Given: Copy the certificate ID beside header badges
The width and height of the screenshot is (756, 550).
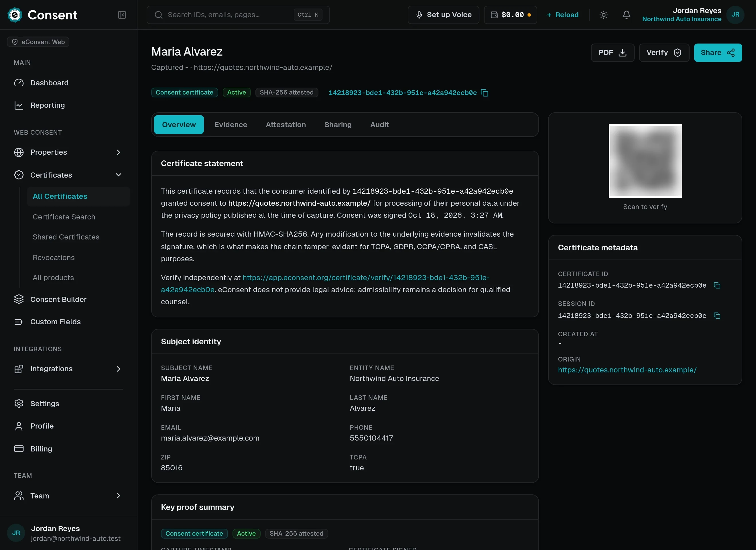Looking at the screenshot, I should tap(485, 93).
